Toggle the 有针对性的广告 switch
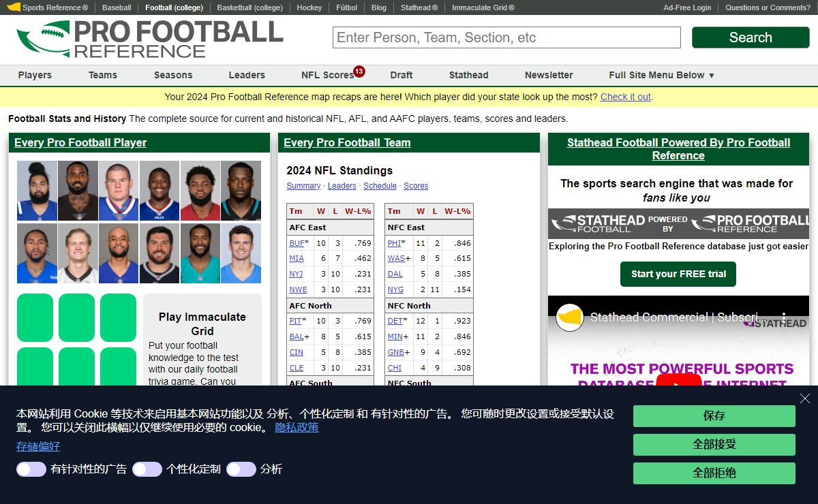 click(31, 469)
